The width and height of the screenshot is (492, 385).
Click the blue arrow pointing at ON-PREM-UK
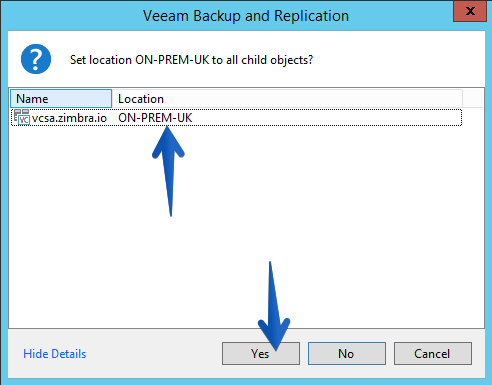pyautogui.click(x=169, y=171)
